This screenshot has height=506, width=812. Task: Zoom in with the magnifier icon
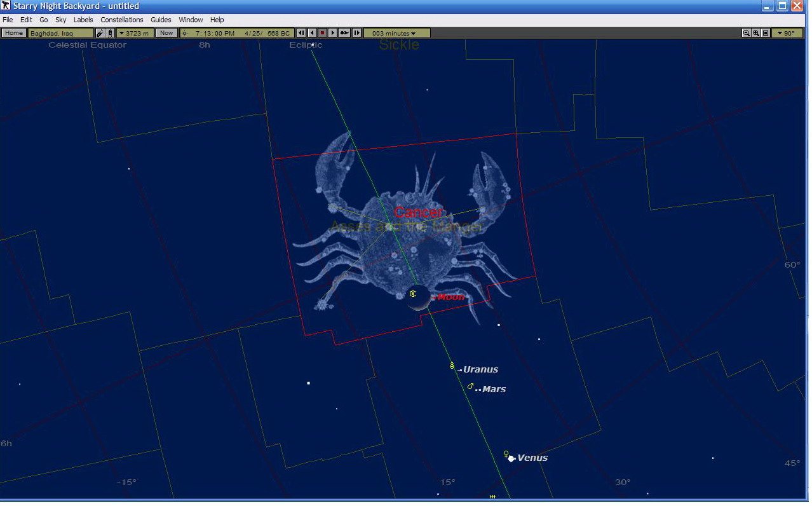pos(756,33)
